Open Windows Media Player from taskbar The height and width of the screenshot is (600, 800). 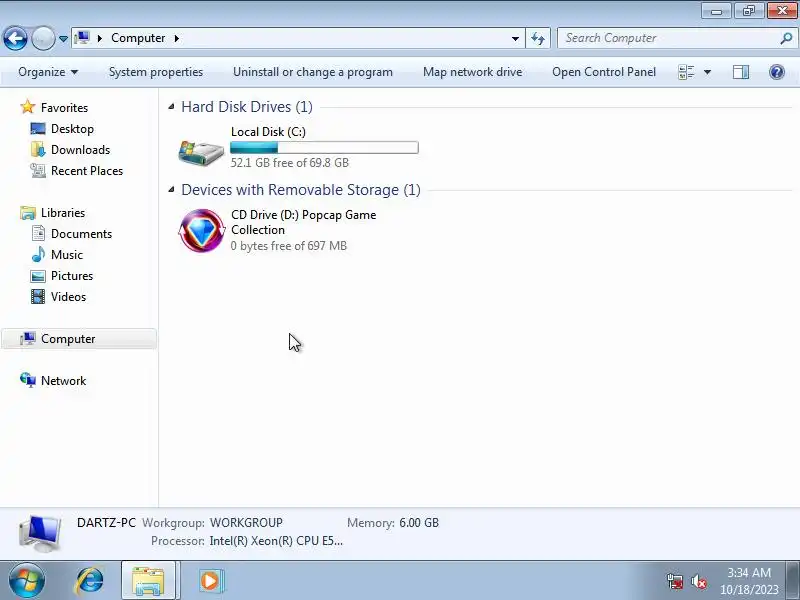click(x=210, y=581)
